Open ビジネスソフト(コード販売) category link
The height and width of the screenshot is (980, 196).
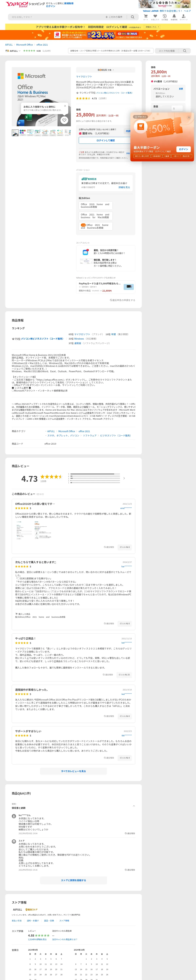coord(115,436)
